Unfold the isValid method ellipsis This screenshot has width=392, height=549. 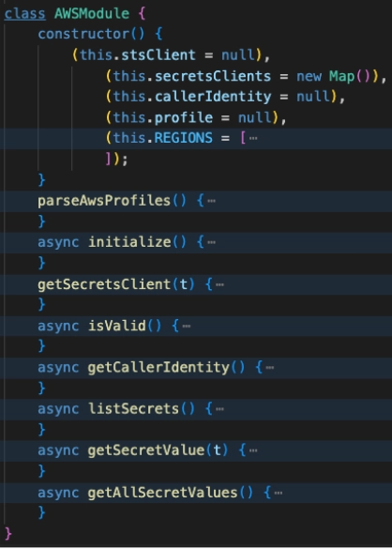187,327
